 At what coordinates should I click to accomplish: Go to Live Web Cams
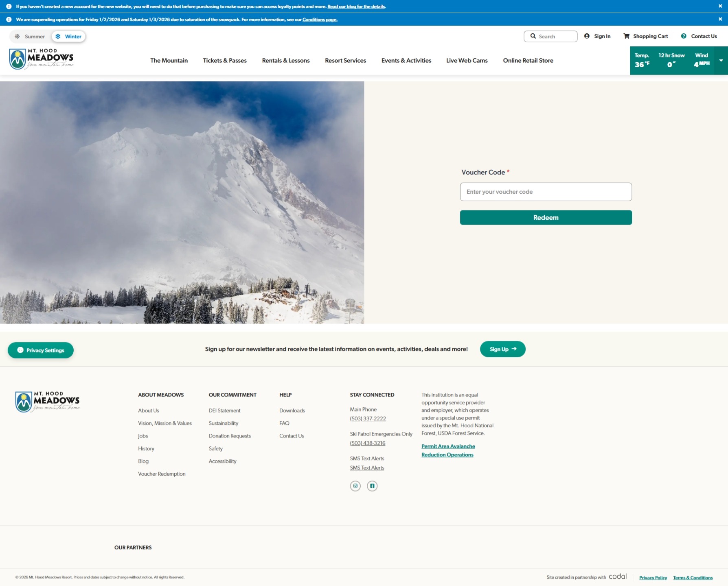467,61
